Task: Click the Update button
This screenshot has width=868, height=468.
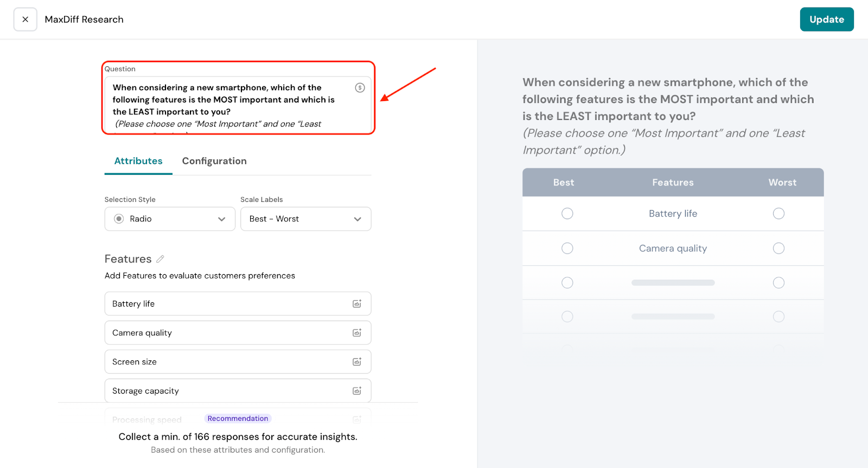Action: [x=826, y=20]
